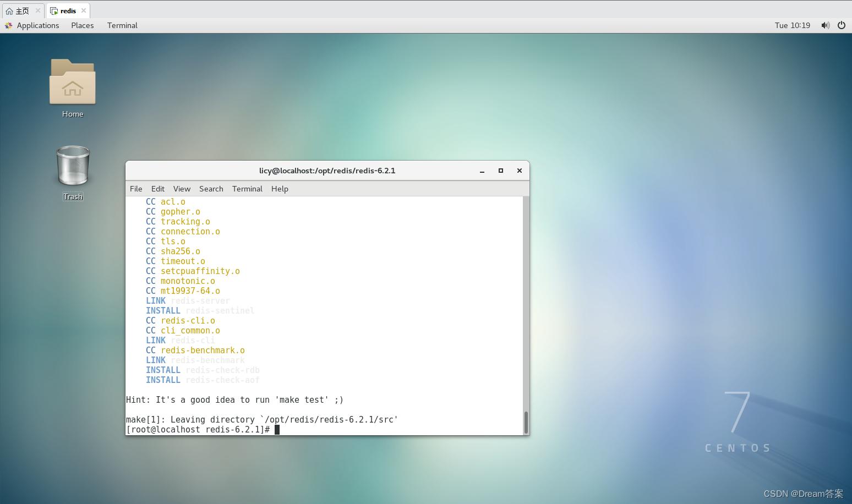852x504 pixels.
Task: Click the 'INSTALL redis-check-aof' output line
Action: tap(203, 380)
